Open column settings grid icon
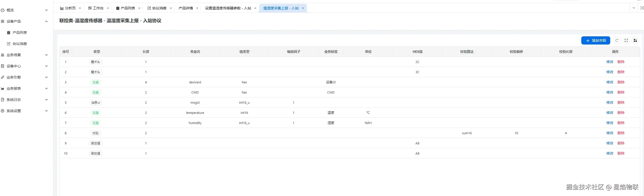This screenshot has height=196, width=644. click(x=635, y=40)
